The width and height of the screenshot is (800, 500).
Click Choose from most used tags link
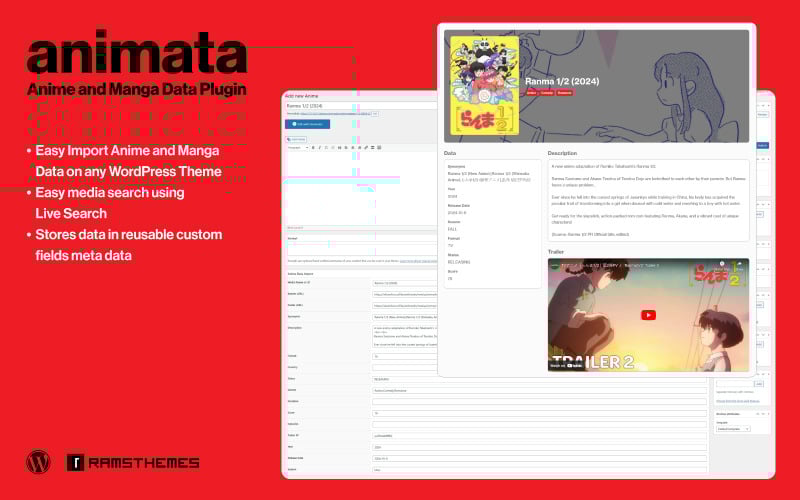coord(738,401)
